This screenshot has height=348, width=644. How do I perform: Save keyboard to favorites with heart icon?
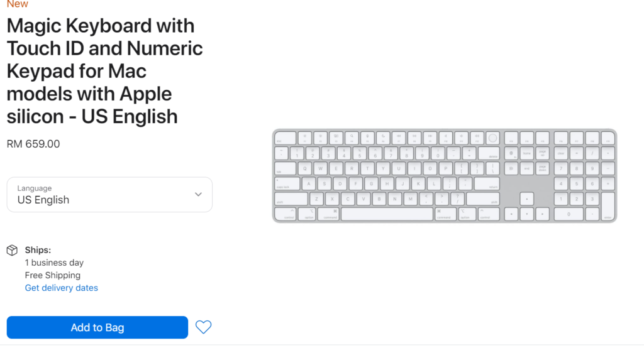[x=203, y=327]
